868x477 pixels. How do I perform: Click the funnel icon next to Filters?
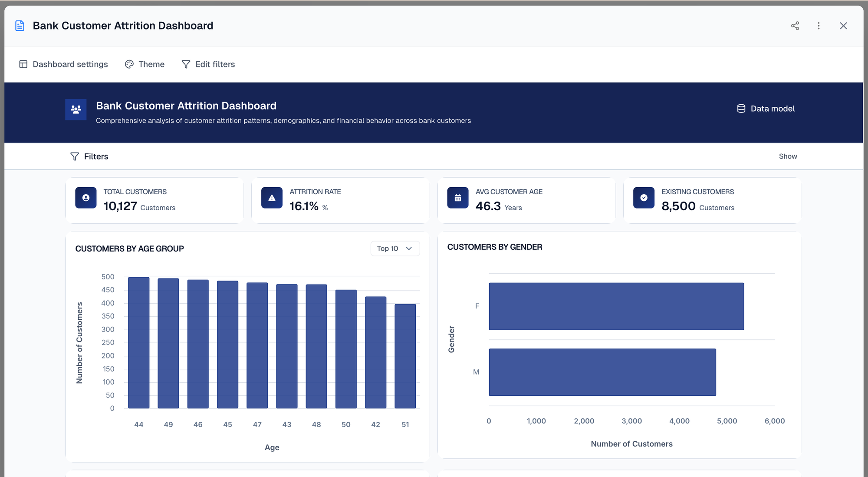pos(75,156)
